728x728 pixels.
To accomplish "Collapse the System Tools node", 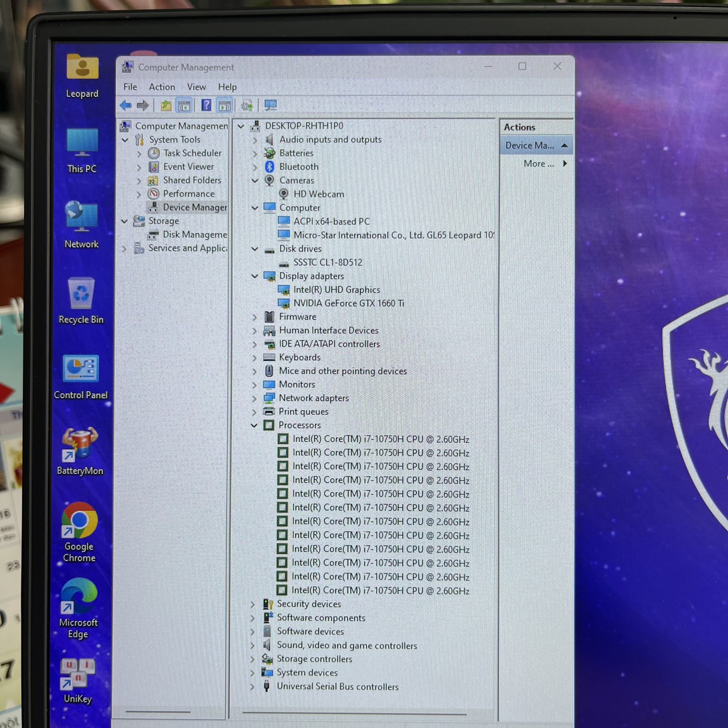I will pyautogui.click(x=125, y=140).
